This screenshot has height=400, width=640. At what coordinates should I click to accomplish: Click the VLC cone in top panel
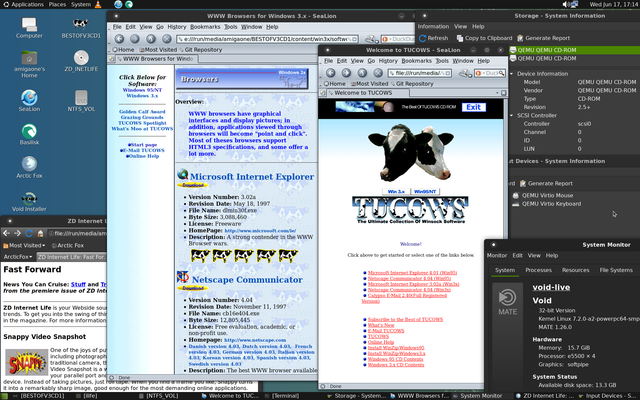(x=98, y=4)
